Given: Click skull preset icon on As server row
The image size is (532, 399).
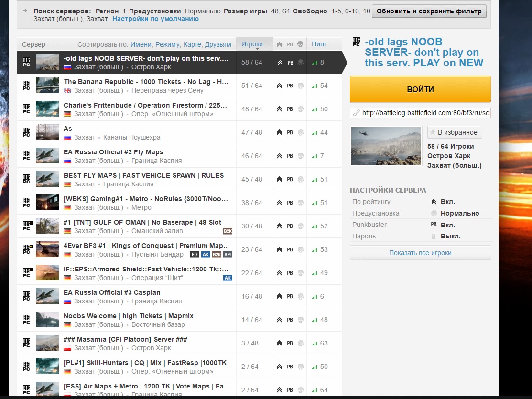Looking at the screenshot, I should tap(300, 132).
